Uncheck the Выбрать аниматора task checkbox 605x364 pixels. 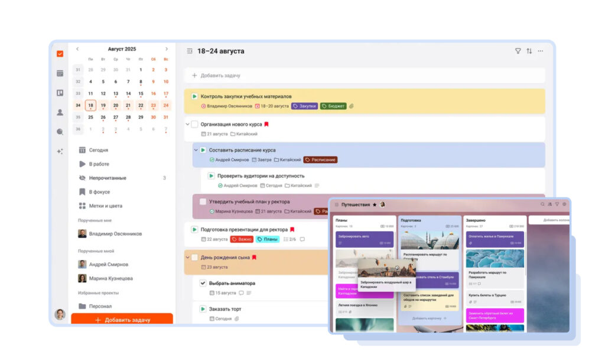[203, 283]
